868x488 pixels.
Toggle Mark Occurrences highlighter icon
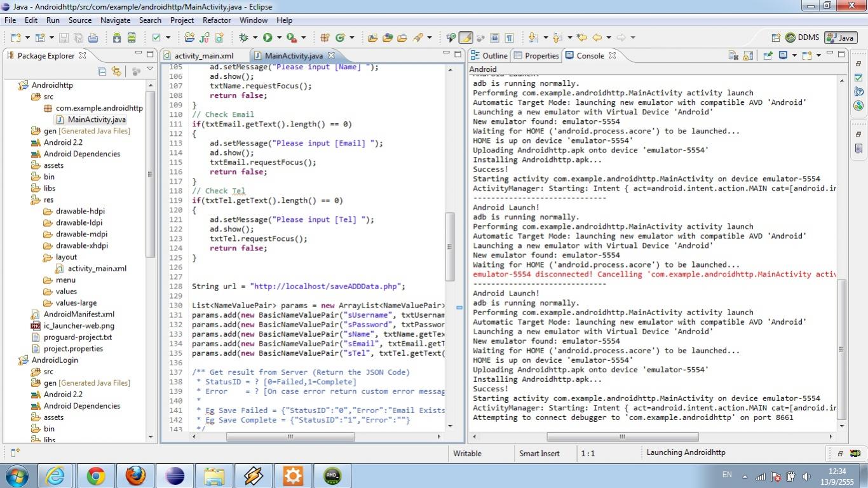pos(466,37)
